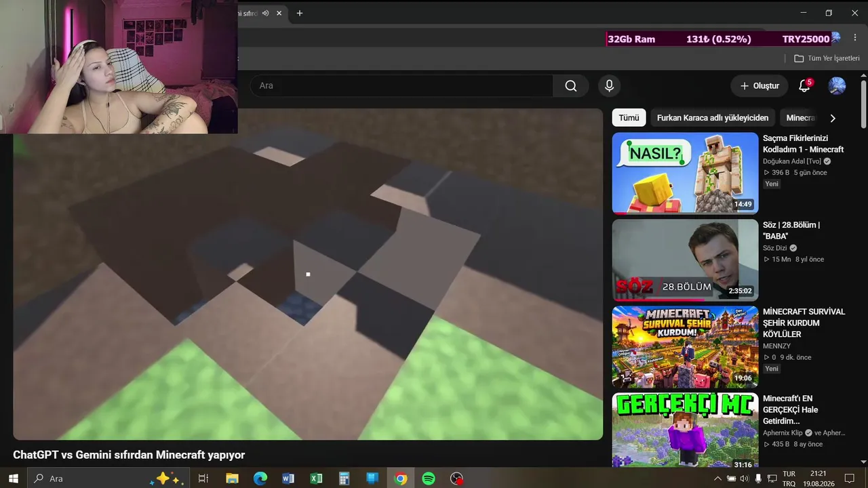This screenshot has height=488, width=868.
Task: Click the "131₺ (0.52%)" overlay text
Action: point(719,39)
